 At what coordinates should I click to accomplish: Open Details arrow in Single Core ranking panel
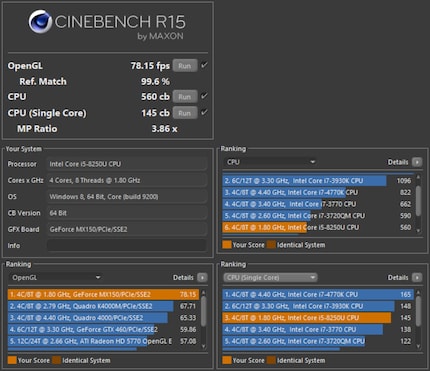pyautogui.click(x=417, y=277)
